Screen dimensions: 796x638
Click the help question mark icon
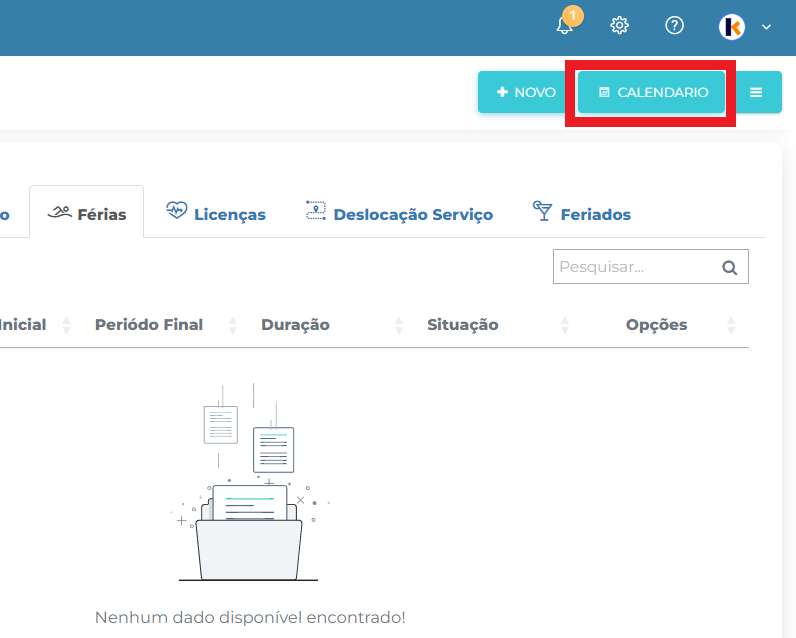(x=674, y=26)
